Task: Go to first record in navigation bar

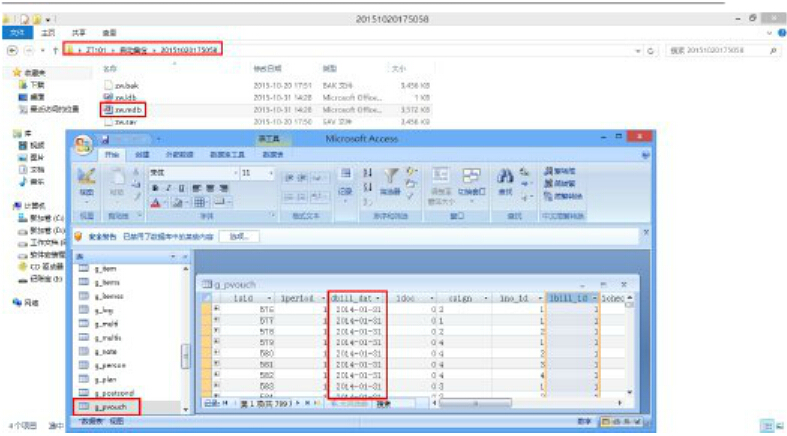Action: coord(225,403)
